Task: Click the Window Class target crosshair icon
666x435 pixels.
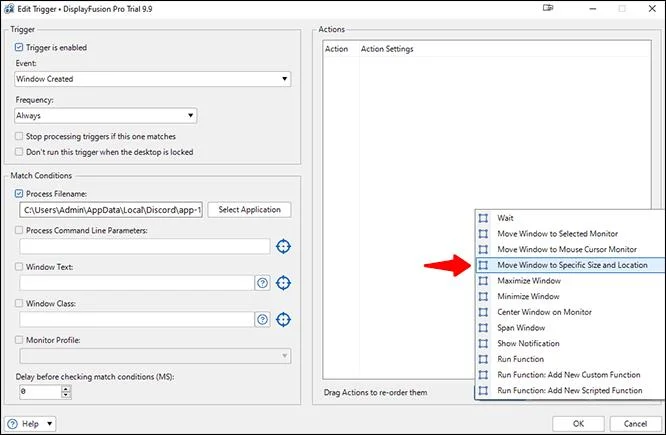Action: 283,319
